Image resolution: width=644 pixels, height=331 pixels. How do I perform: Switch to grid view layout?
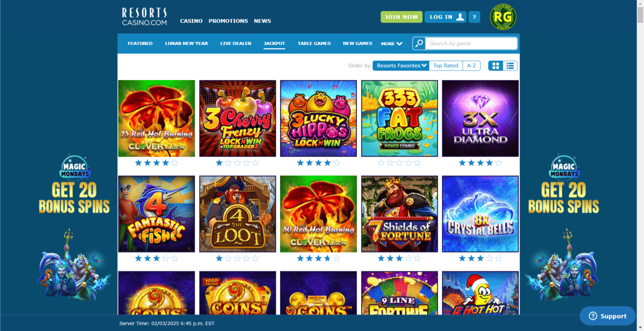(496, 66)
